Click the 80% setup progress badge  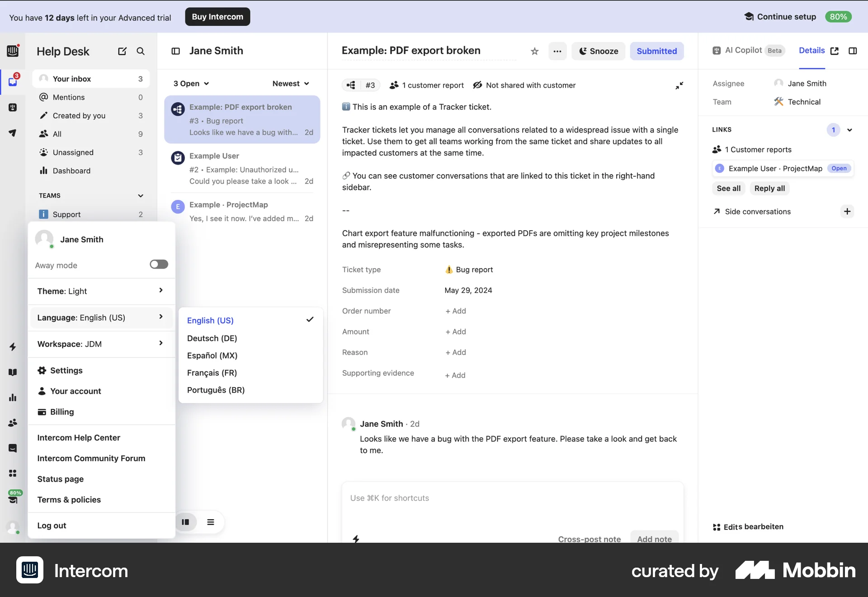(838, 16)
